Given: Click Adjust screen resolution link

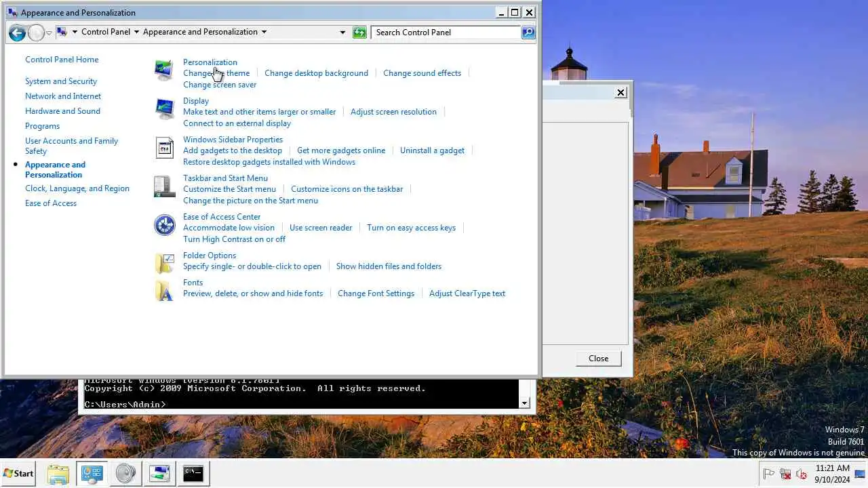Looking at the screenshot, I should (x=393, y=112).
